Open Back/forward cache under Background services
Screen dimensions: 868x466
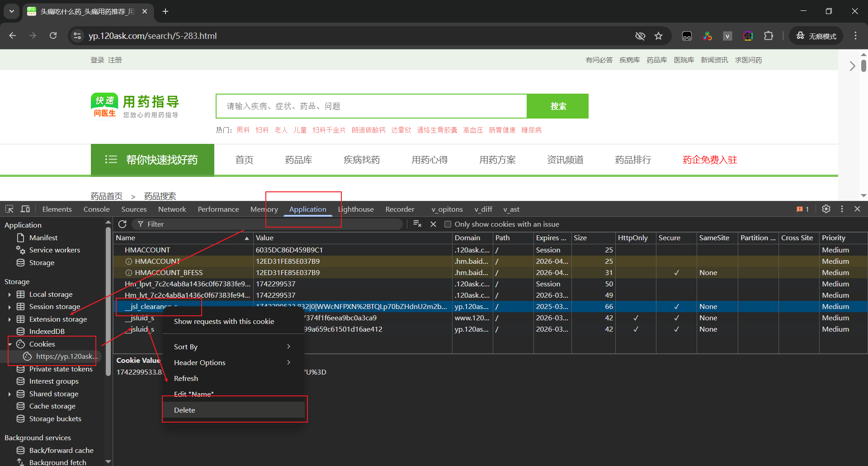point(61,450)
